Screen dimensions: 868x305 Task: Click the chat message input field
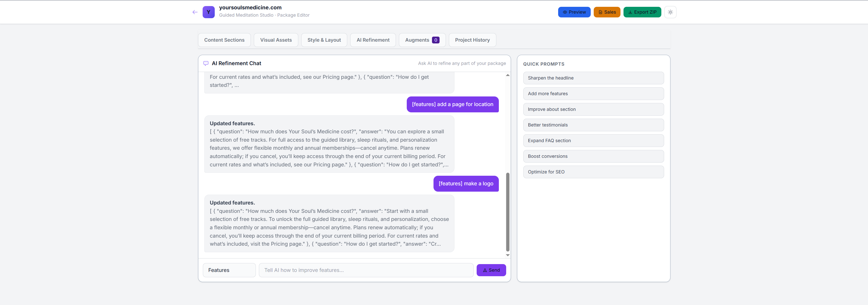point(366,270)
